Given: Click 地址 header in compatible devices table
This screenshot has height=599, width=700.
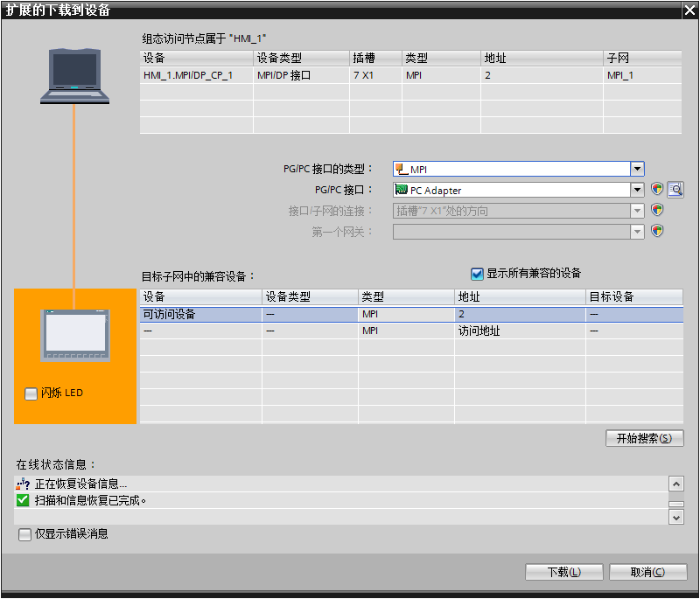Looking at the screenshot, I should [x=520, y=296].
